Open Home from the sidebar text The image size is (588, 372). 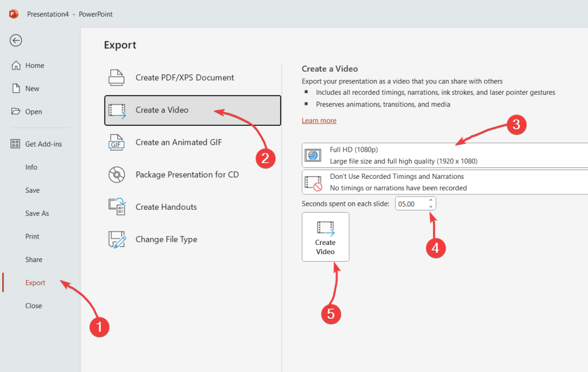point(35,66)
